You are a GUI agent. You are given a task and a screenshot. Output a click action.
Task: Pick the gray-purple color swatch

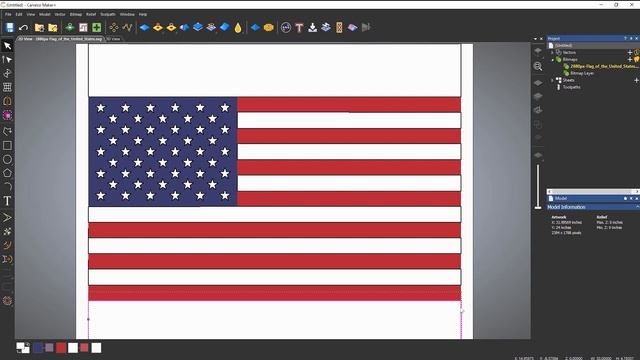(x=49, y=348)
